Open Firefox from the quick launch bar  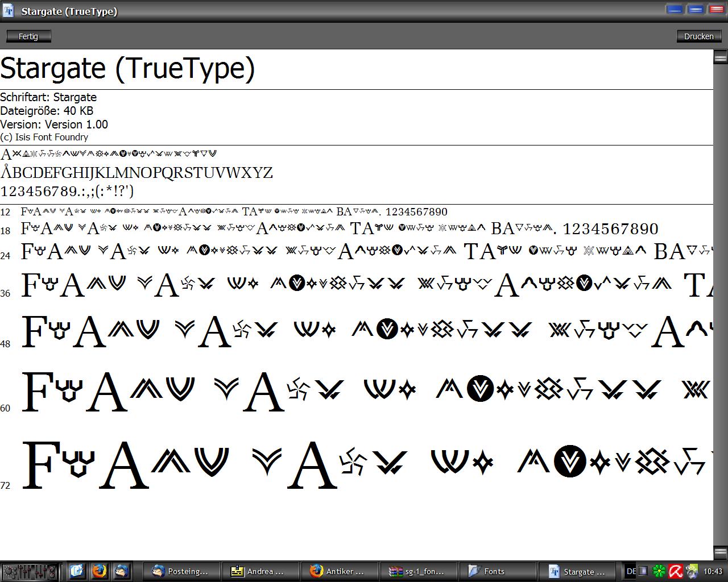click(x=99, y=571)
